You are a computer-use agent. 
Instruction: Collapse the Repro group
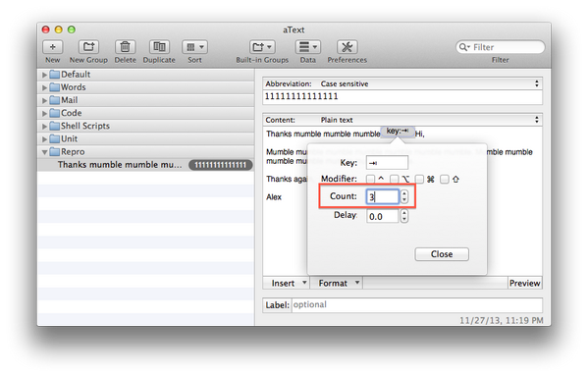44,152
